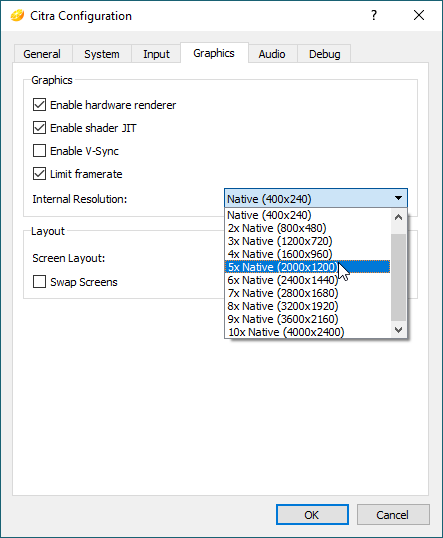
Task: Uncheck Enable shader JIT
Action: (39, 128)
